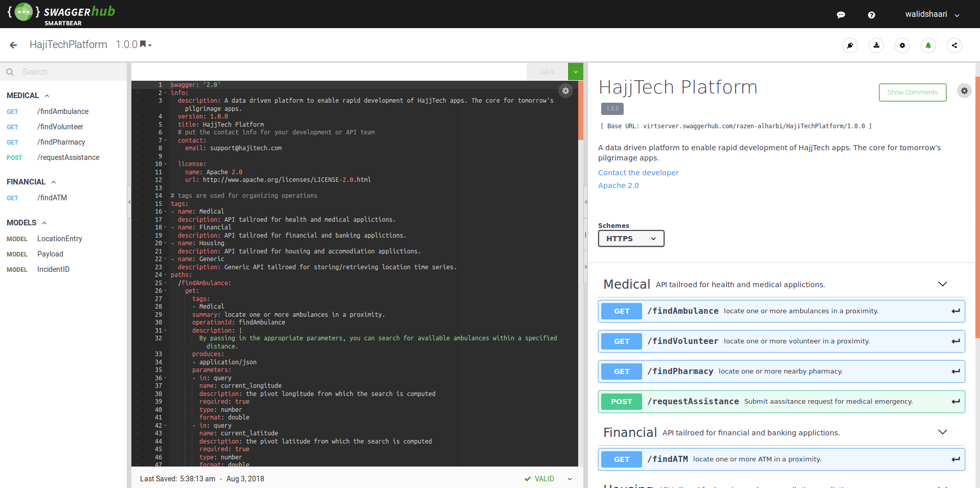The width and height of the screenshot is (980, 488).
Task: Click arrow icon on /findATM operation row
Action: pyautogui.click(x=955, y=459)
